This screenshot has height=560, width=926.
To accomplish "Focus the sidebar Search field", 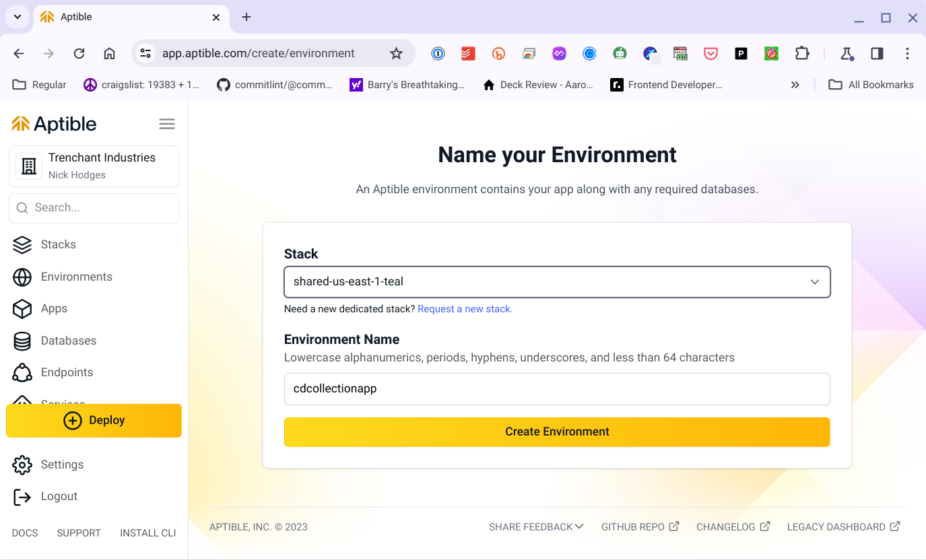I will pyautogui.click(x=94, y=208).
